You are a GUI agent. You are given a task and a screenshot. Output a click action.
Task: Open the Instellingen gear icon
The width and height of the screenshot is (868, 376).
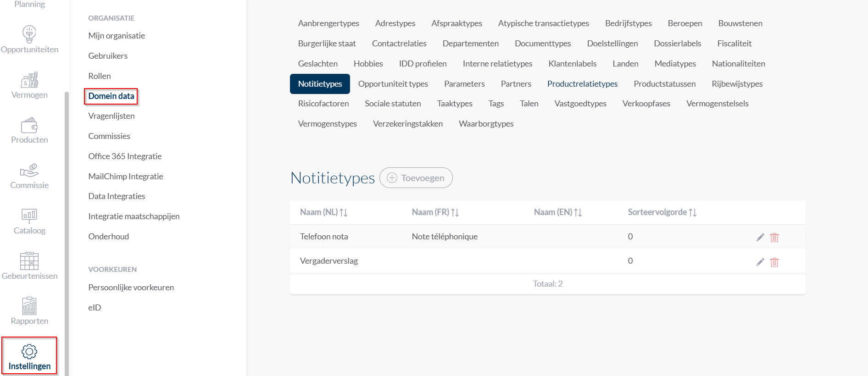(29, 352)
